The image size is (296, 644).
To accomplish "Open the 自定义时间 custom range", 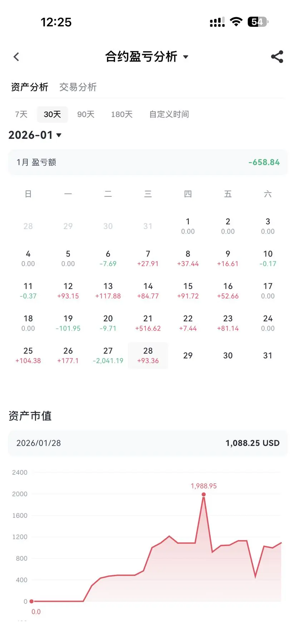I will coord(169,114).
